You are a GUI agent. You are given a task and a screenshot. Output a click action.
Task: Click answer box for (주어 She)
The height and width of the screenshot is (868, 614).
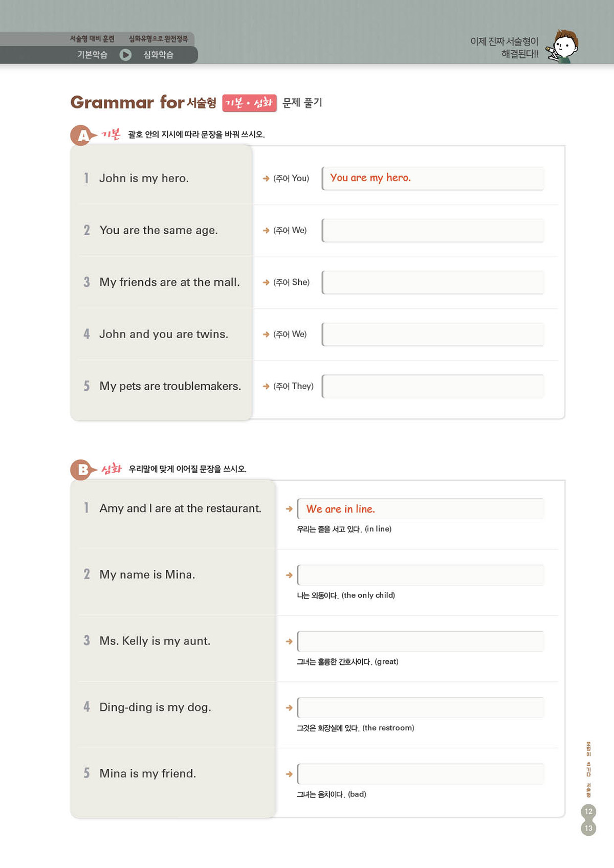pos(433,282)
